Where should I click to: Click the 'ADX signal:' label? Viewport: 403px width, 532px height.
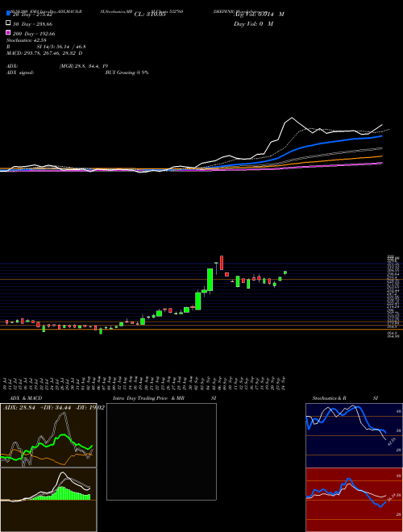pyautogui.click(x=20, y=73)
